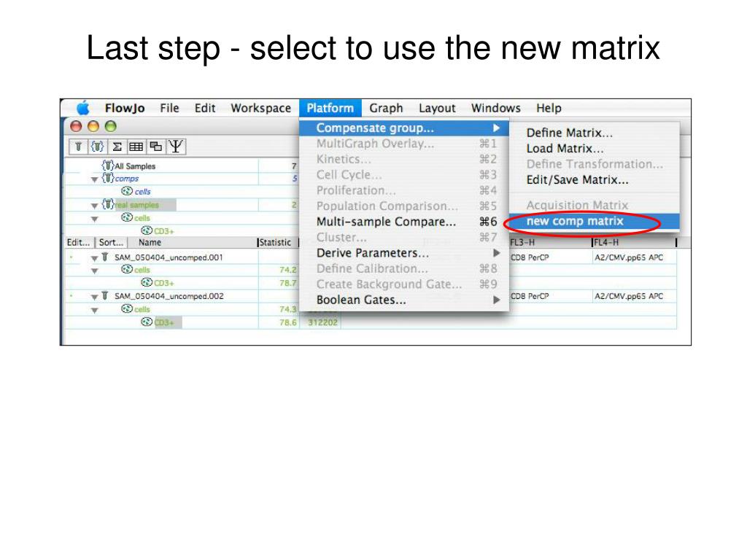
Task: Click the Statistic column header
Action: tap(275, 242)
